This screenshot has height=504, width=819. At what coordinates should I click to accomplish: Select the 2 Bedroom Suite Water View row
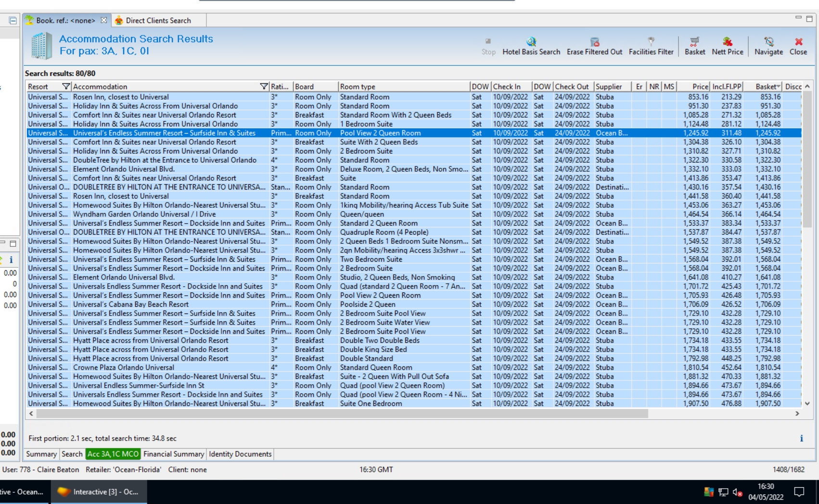[x=414, y=322]
